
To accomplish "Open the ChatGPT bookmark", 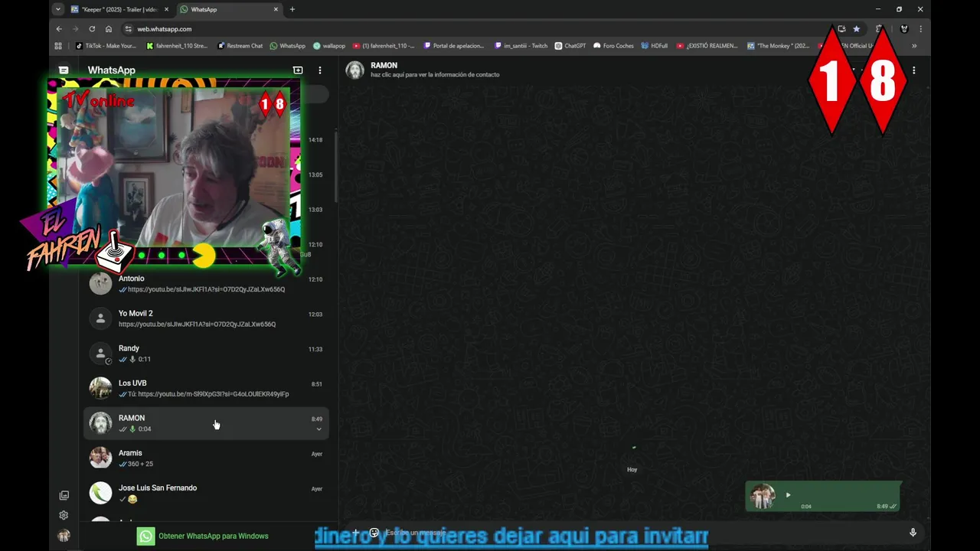I will click(x=570, y=46).
